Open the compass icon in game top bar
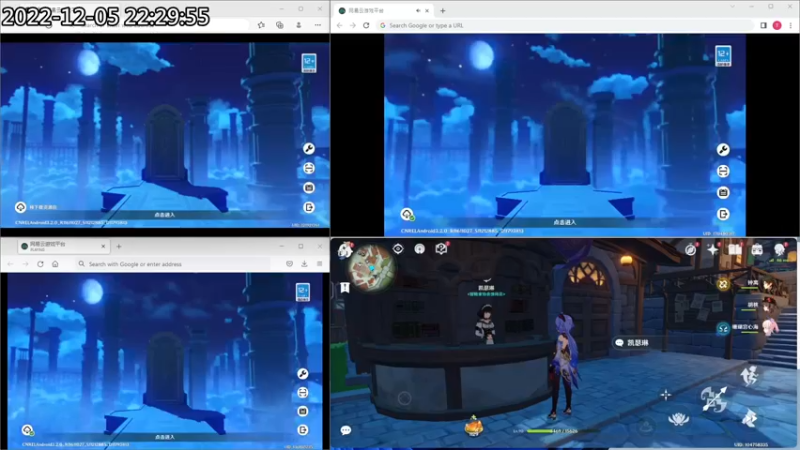 coord(690,249)
